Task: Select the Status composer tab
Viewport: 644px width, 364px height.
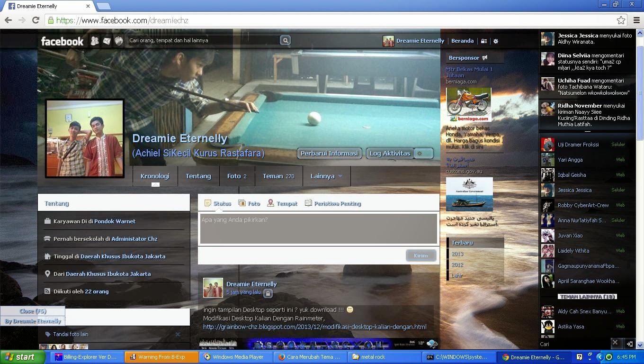Action: (218, 203)
